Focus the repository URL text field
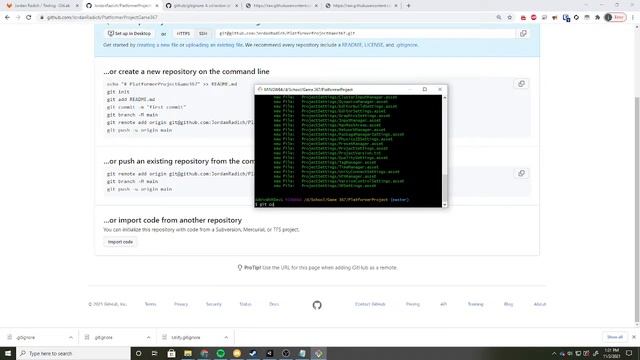The image size is (640, 360). [x=365, y=33]
